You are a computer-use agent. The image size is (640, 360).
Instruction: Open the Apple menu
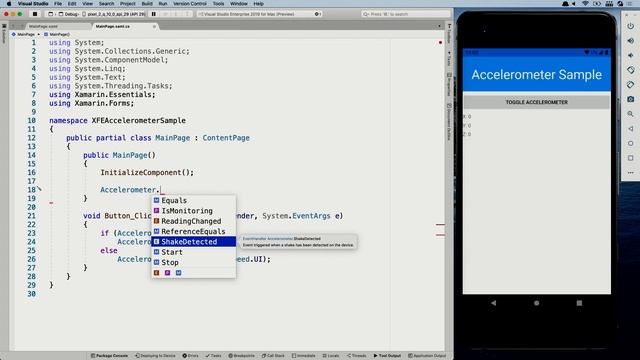8,4
